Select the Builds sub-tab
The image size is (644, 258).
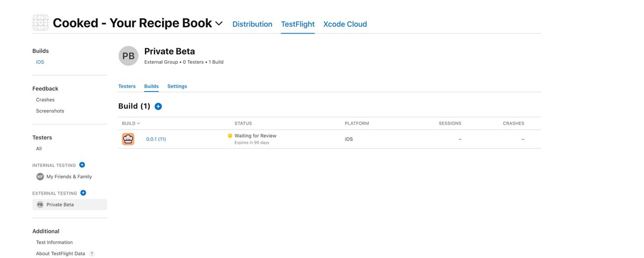(x=151, y=86)
